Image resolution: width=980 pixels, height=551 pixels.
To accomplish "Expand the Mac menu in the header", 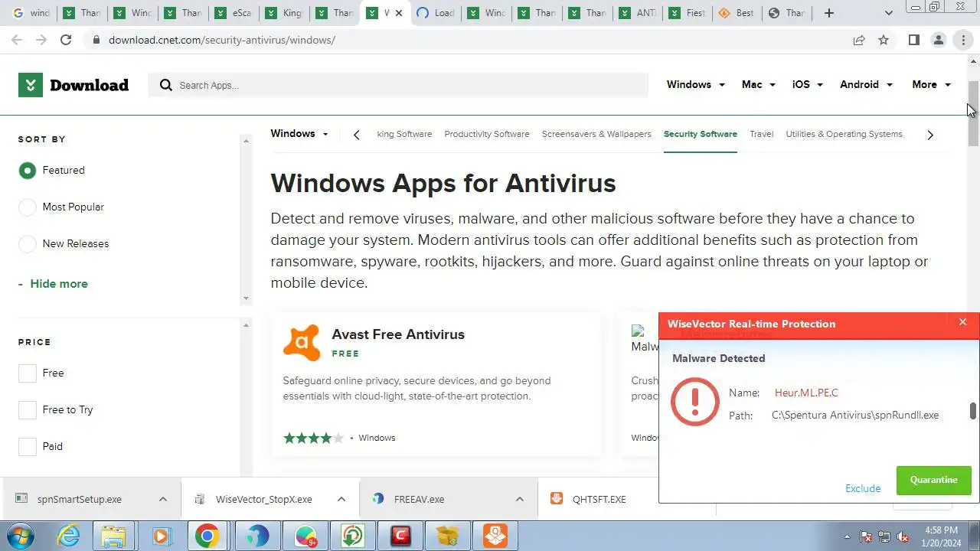I will (758, 85).
